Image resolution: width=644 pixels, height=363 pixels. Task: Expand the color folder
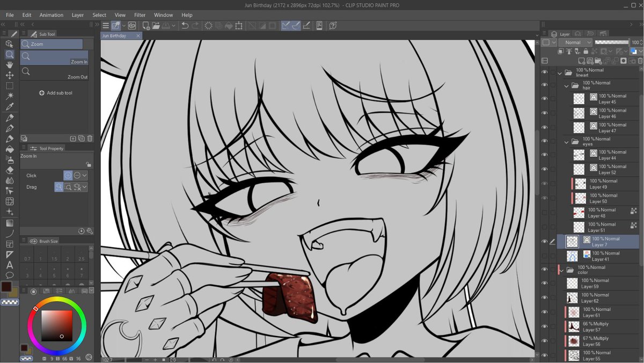tap(562, 270)
